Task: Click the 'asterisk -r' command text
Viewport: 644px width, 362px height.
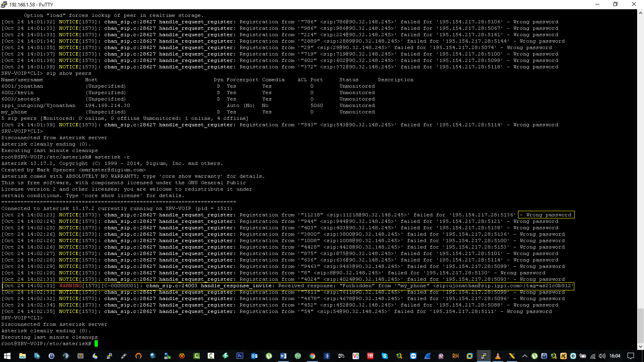Action: coord(112,157)
